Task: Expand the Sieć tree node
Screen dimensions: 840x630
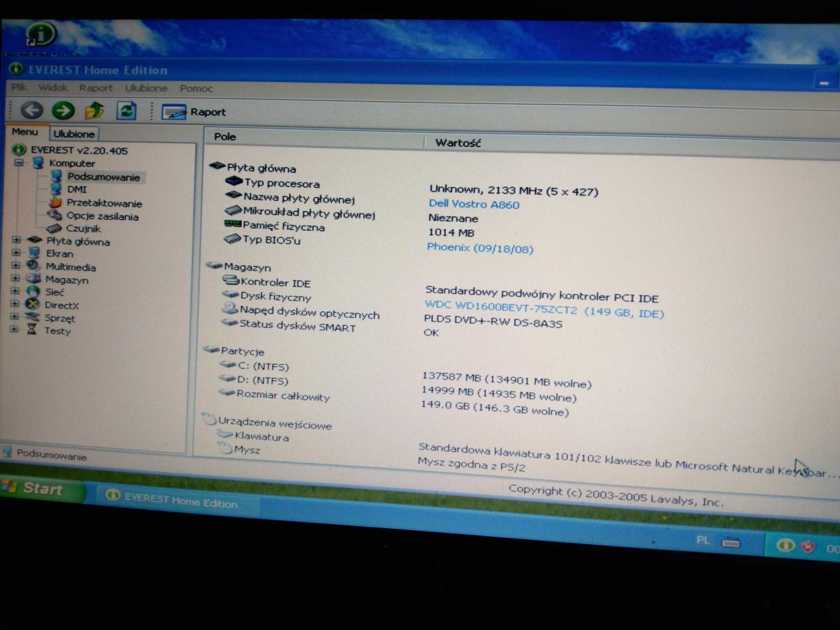Action: [x=15, y=291]
